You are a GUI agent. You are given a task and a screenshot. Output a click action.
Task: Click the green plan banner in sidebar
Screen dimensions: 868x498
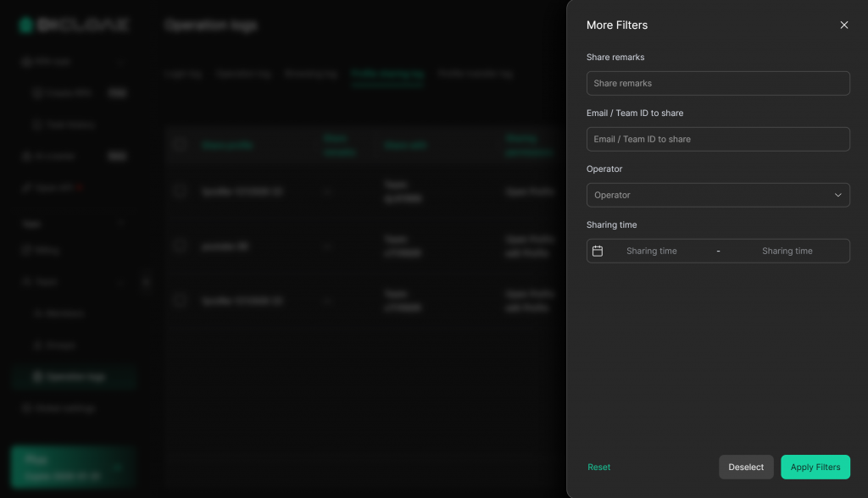point(73,468)
